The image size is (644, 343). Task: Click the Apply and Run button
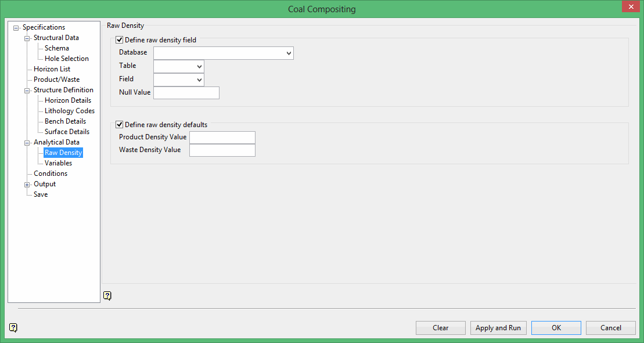(x=498, y=327)
